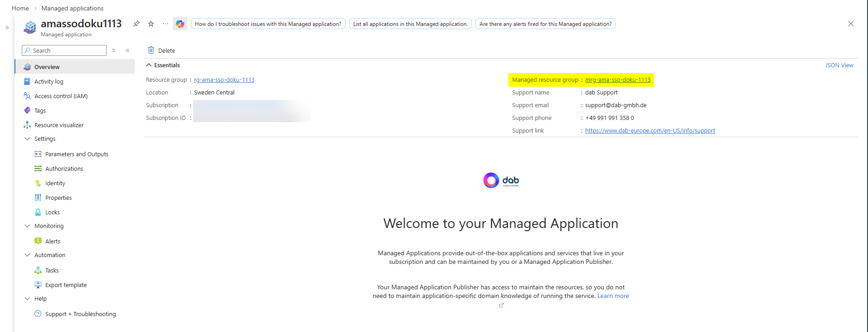Image resolution: width=868 pixels, height=332 pixels.
Task: Open resource group rg-ama-sso-doku-1113 link
Action: [x=224, y=80]
